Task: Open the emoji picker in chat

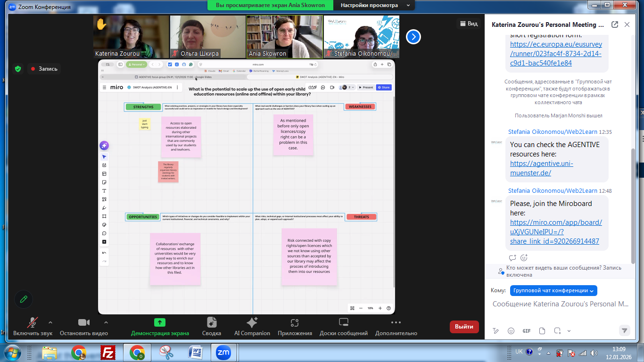Action: point(511,331)
